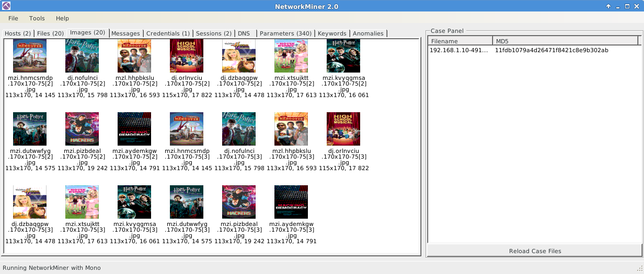Select thumbnail mzi.hnmcsmdp .170x170-75[3].jpg
The width and height of the screenshot is (644, 274).
pos(187,129)
